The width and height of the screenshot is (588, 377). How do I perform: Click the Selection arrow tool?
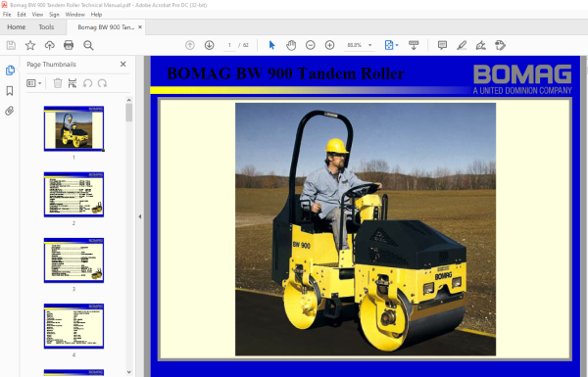[271, 45]
